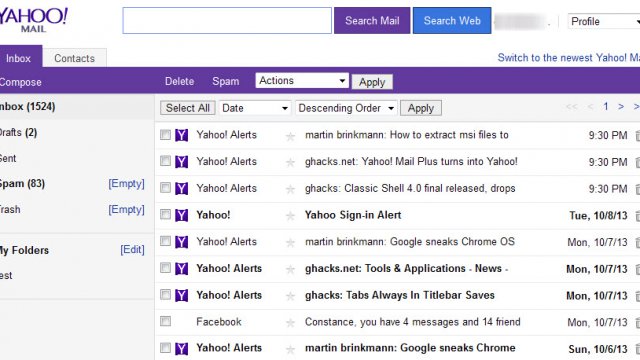This screenshot has height=360, width=640.
Task: Open 'ghacks: Tabs Always In Titlebar Saves' email
Action: click(400, 295)
